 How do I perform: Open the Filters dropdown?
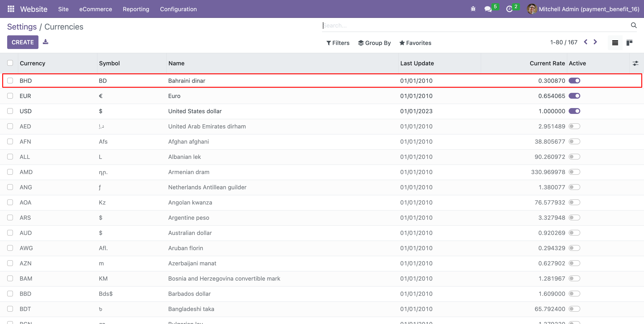point(338,43)
